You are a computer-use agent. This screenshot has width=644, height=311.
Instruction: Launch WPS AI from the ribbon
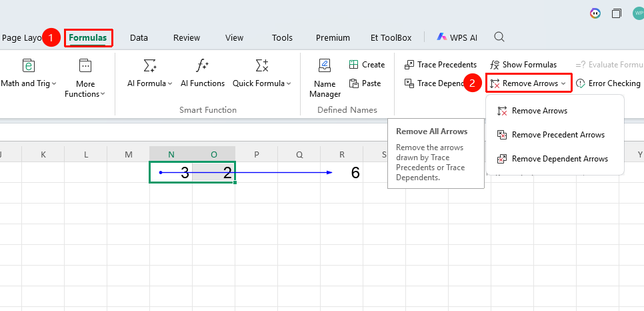[x=457, y=37]
